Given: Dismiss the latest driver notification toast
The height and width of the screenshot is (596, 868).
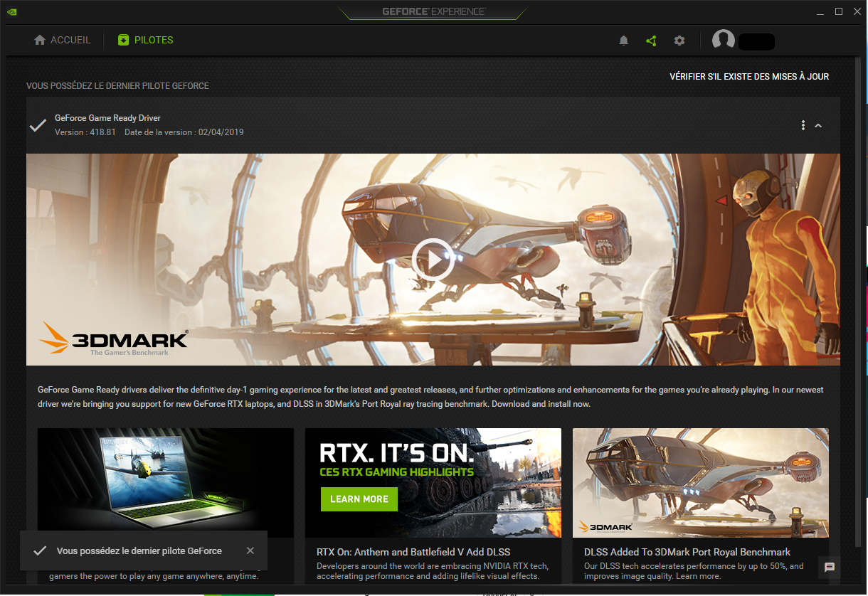Looking at the screenshot, I should tap(250, 550).
